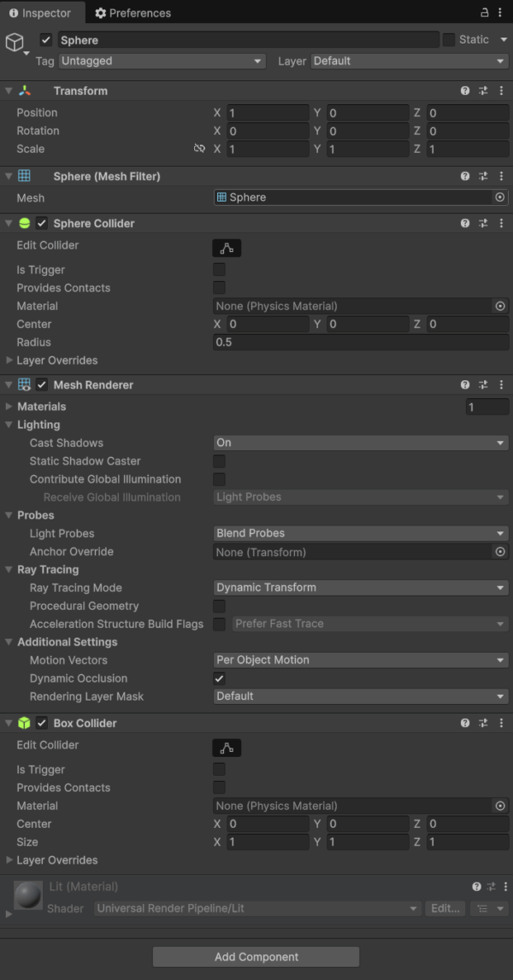513x980 pixels.
Task: Enable the Static checkbox
Action: [x=449, y=40]
